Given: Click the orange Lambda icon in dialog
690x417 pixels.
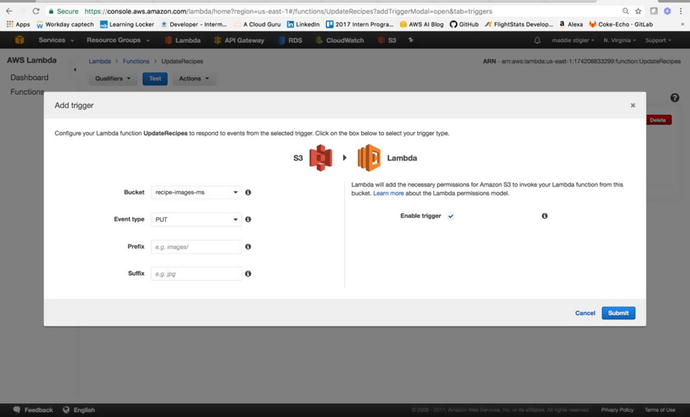Looking at the screenshot, I should (369, 157).
